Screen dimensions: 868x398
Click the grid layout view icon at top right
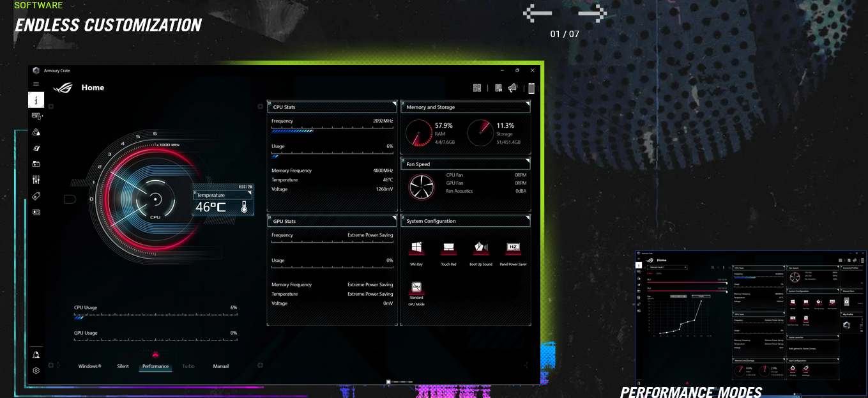pyautogui.click(x=476, y=88)
